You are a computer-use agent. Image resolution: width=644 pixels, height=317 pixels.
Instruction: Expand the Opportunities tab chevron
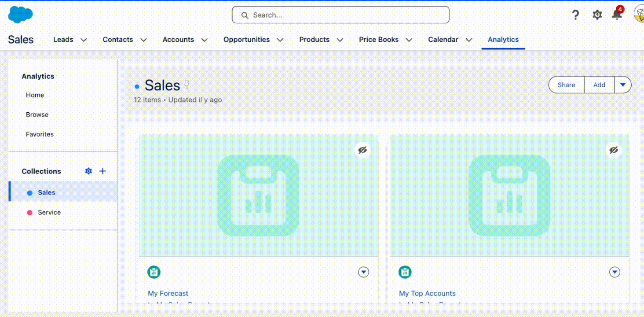(280, 40)
